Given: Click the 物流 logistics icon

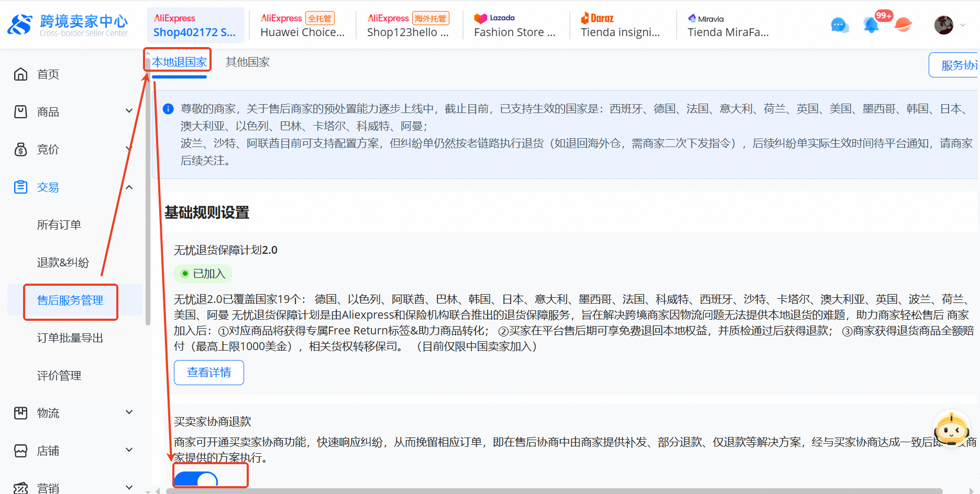Looking at the screenshot, I should point(20,413).
